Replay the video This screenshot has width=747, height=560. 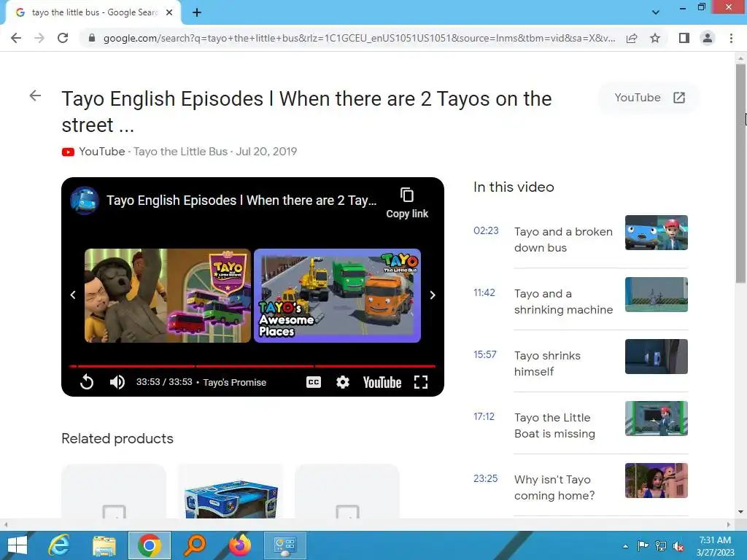pos(87,382)
